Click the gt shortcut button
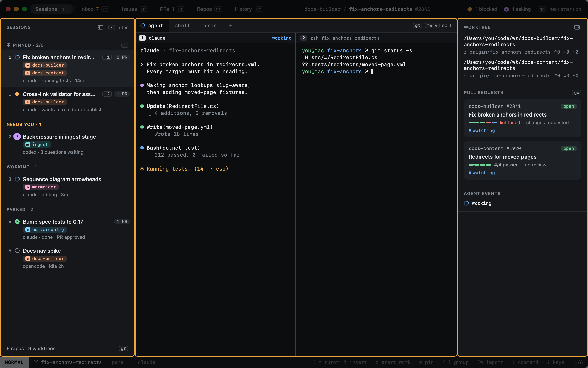This screenshot has width=588, height=368. 418,25
